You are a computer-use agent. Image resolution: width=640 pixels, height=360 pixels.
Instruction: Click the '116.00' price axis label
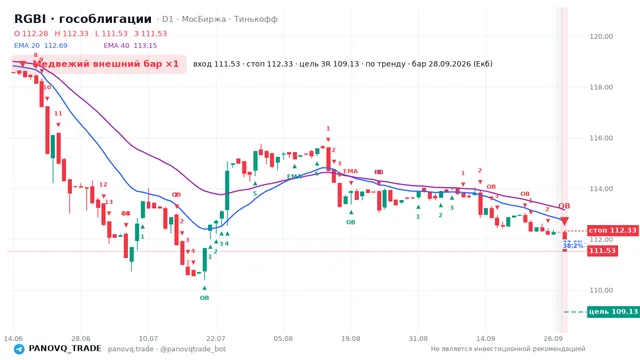click(x=601, y=138)
